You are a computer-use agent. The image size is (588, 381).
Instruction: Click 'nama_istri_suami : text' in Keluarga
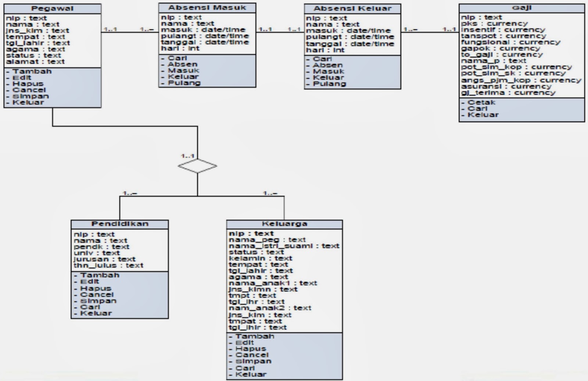coord(284,246)
